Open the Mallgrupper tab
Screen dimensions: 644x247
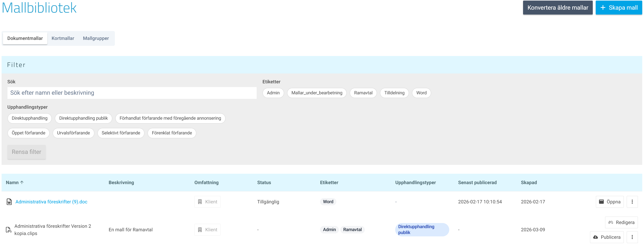[96, 38]
